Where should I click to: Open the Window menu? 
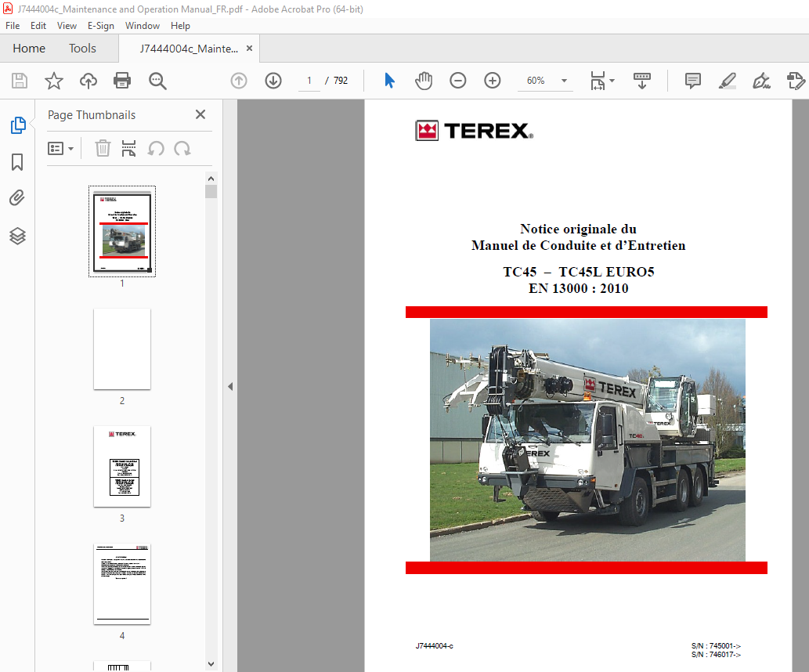tap(143, 26)
